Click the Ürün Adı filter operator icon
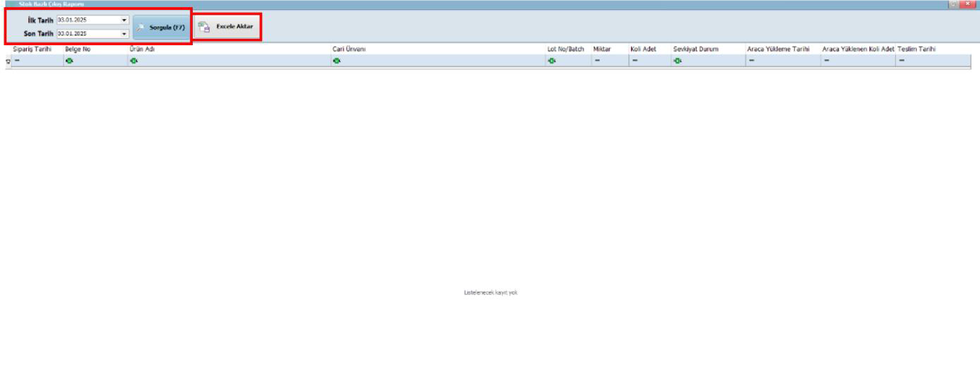The height and width of the screenshot is (368, 980). pos(133,61)
